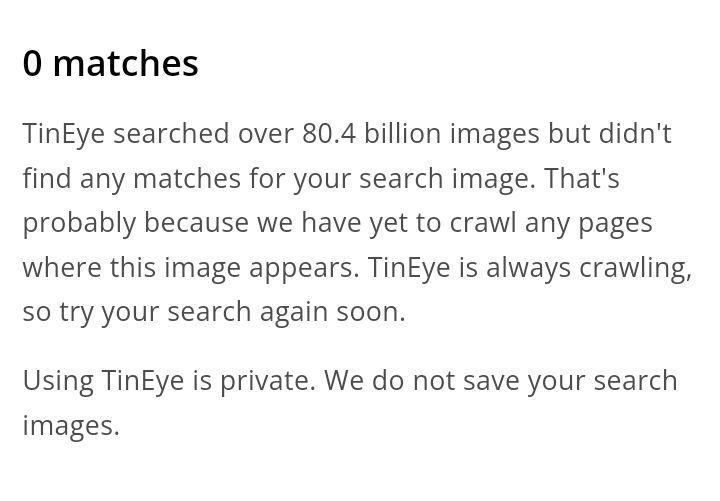Viewport: 720px width, 501px height.
Task: Click the word 'soon.'
Action: point(374,312)
